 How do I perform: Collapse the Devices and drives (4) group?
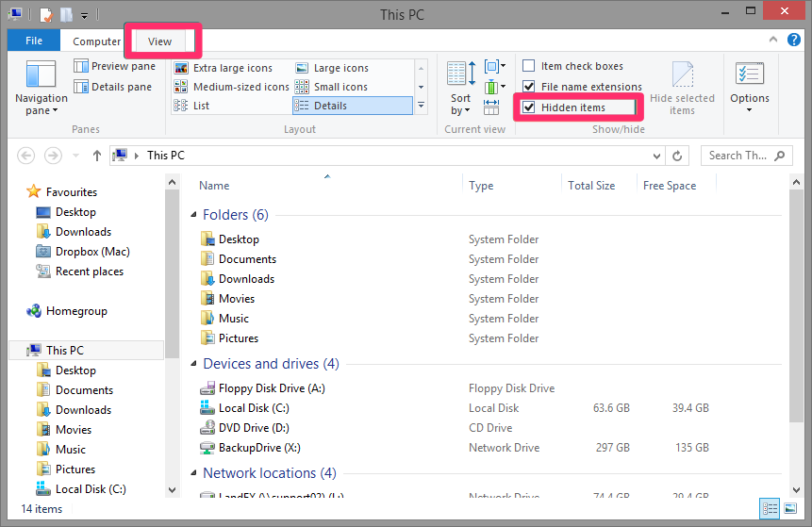(193, 363)
